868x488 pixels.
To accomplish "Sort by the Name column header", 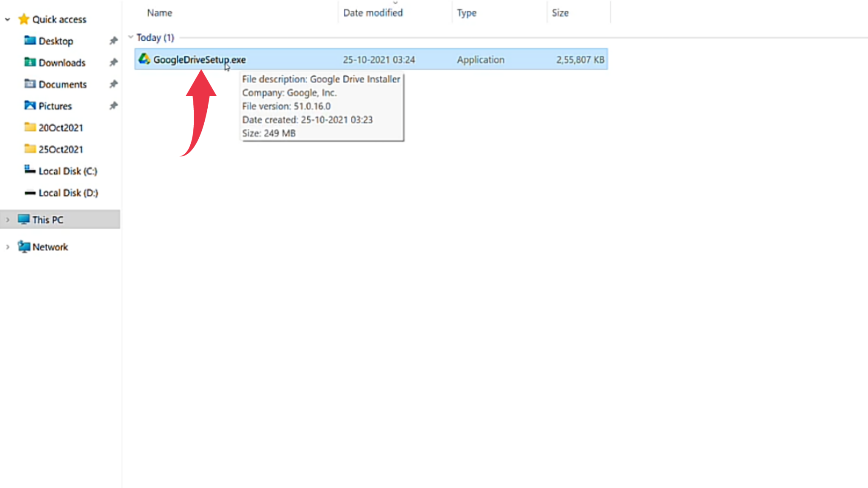I will pos(159,13).
